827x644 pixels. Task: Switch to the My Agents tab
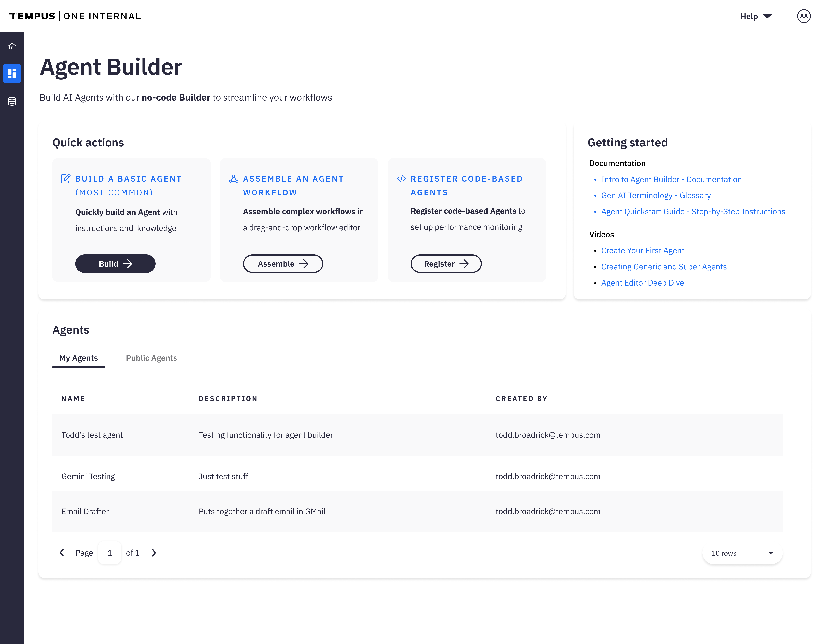pyautogui.click(x=78, y=358)
